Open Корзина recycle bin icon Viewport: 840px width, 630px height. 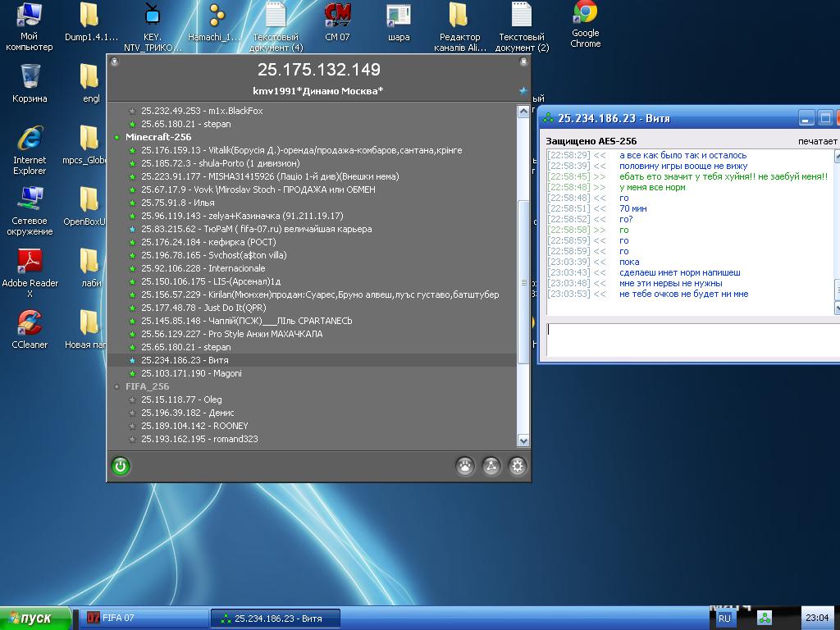[x=30, y=84]
